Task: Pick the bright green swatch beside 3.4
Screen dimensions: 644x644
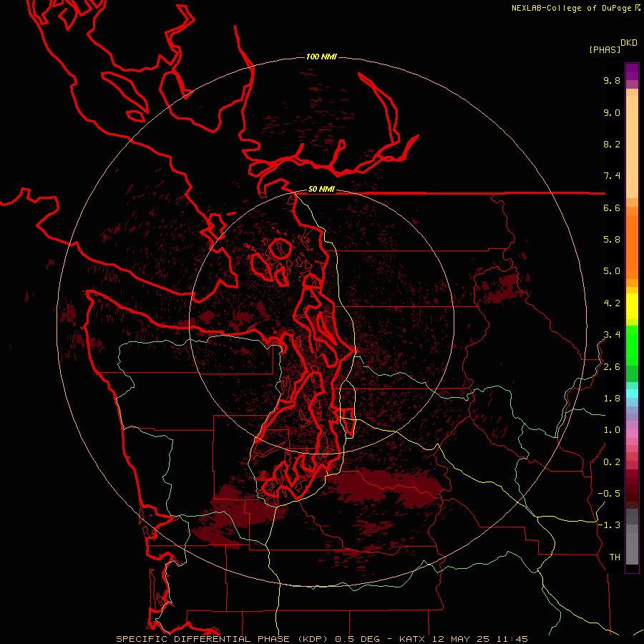Action: tap(632, 345)
